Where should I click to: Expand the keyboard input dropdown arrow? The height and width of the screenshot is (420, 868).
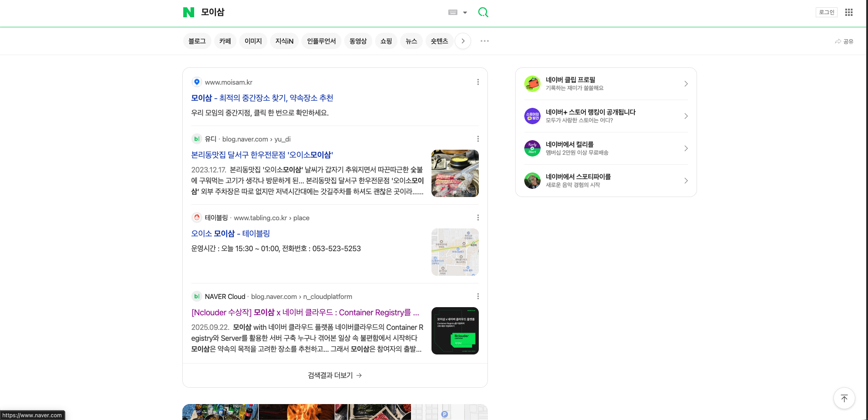point(465,12)
